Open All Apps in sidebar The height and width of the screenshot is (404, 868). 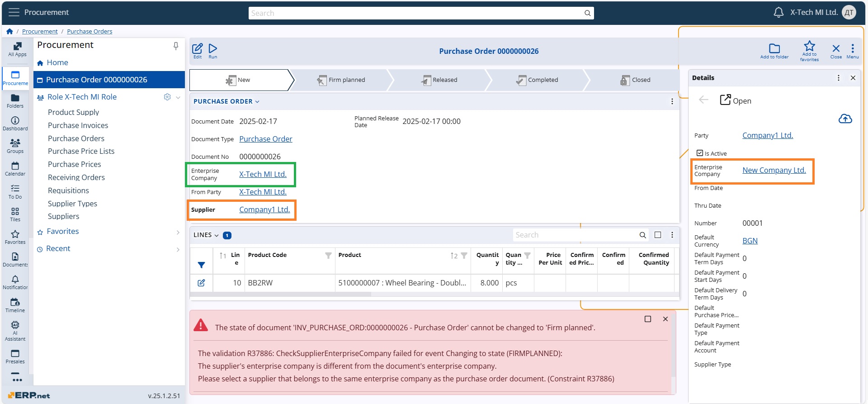click(x=17, y=49)
